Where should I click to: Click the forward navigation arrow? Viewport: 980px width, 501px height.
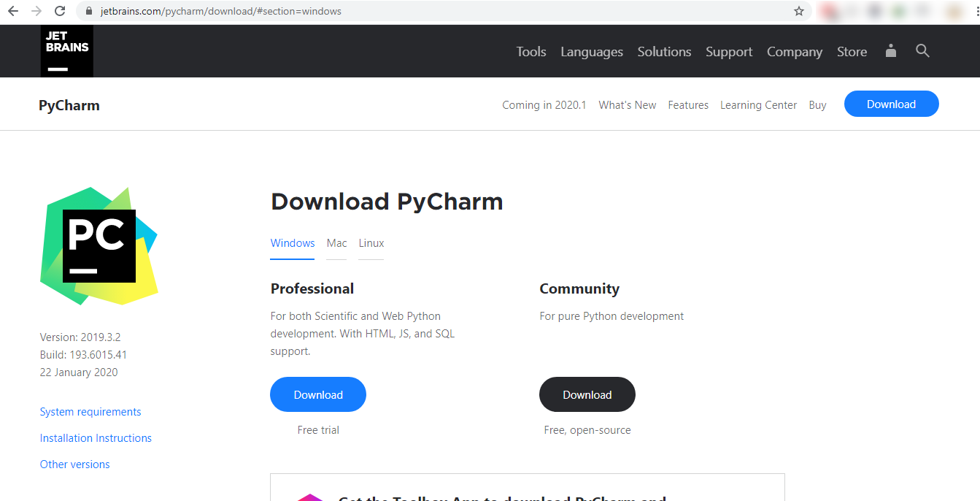click(38, 11)
